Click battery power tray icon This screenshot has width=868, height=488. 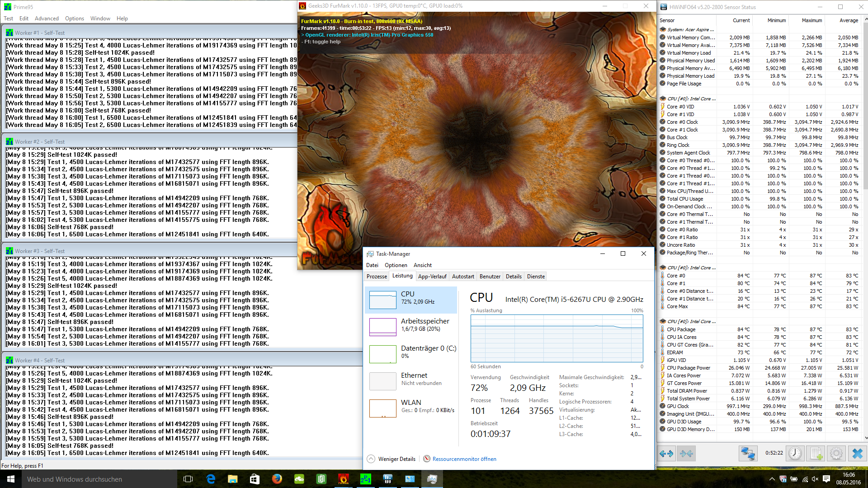click(794, 479)
